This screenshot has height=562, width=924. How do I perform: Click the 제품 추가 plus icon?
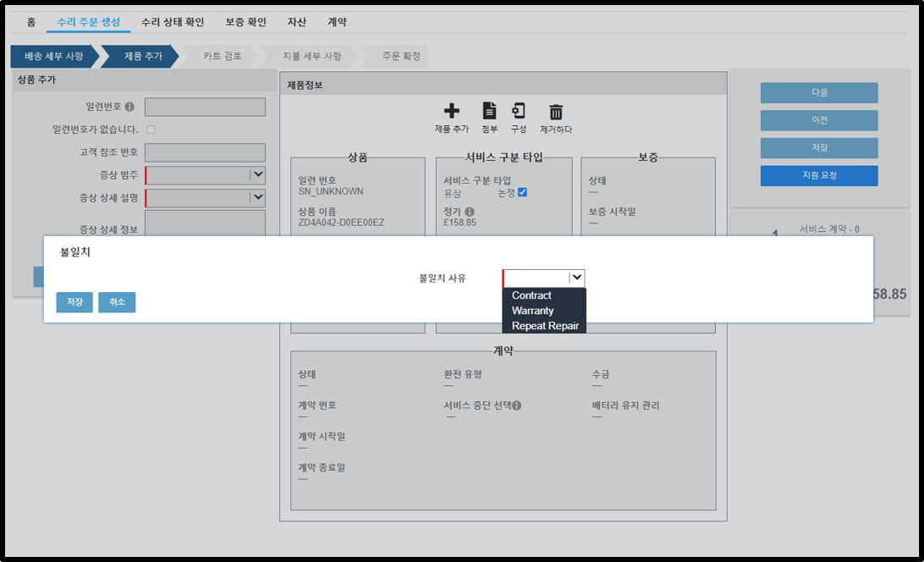point(451,111)
